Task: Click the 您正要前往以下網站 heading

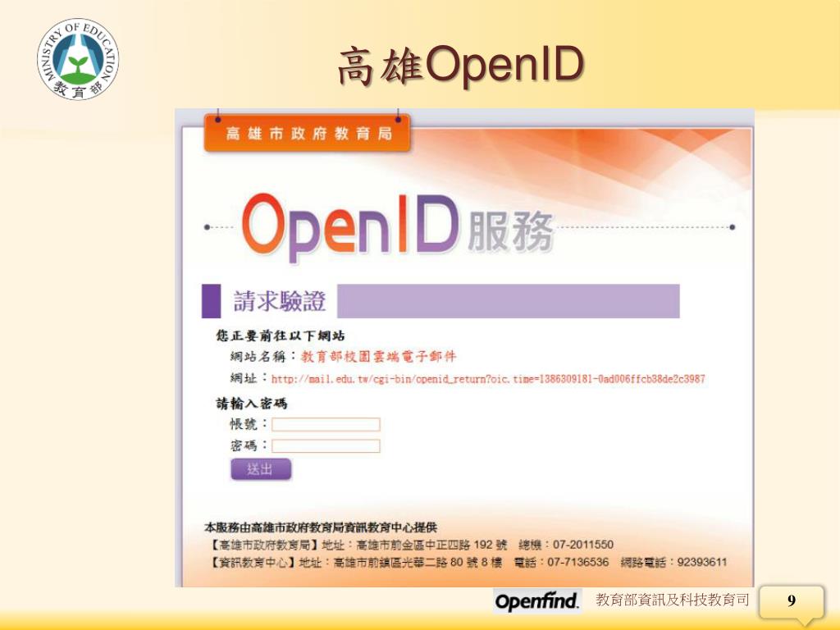Action: click(281, 336)
